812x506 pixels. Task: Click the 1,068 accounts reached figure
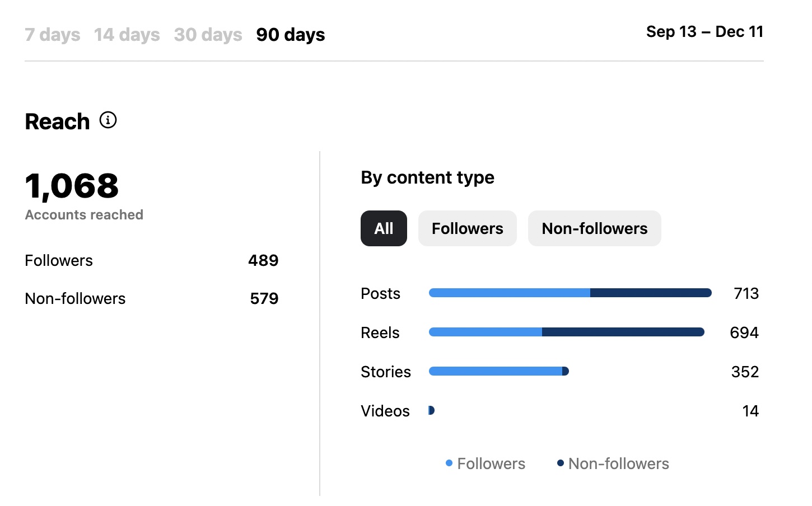(x=71, y=186)
